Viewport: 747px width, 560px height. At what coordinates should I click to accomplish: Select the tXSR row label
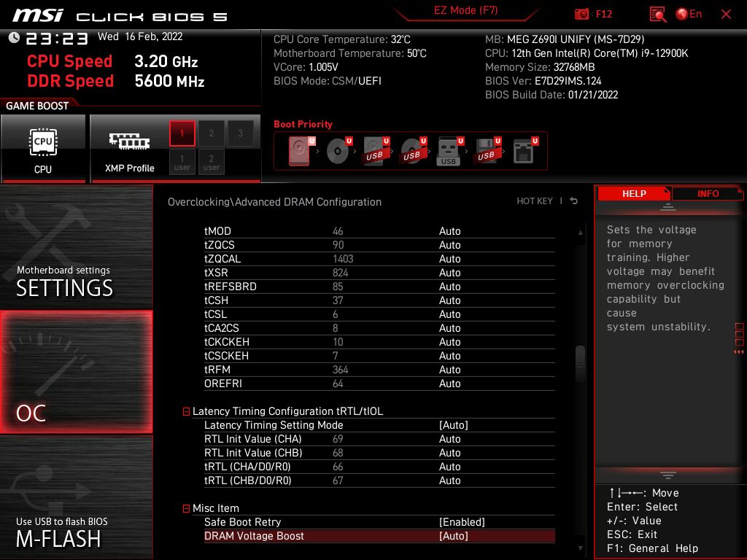coord(216,273)
